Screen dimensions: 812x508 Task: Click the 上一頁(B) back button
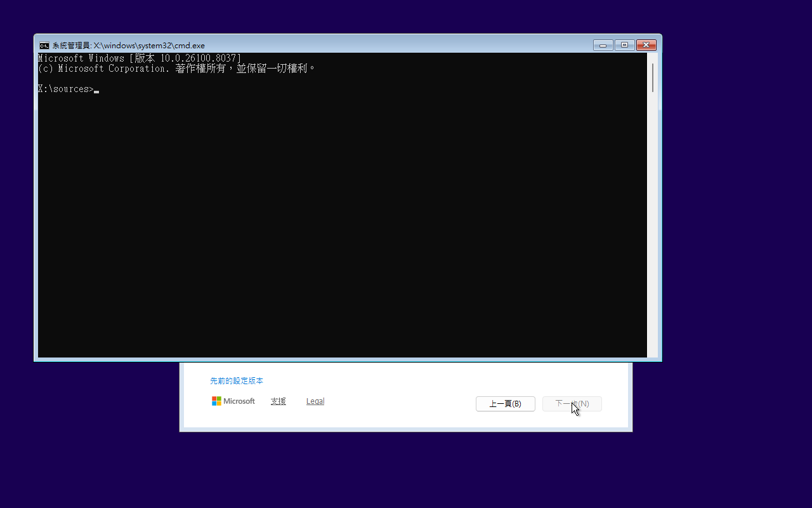[x=506, y=404]
